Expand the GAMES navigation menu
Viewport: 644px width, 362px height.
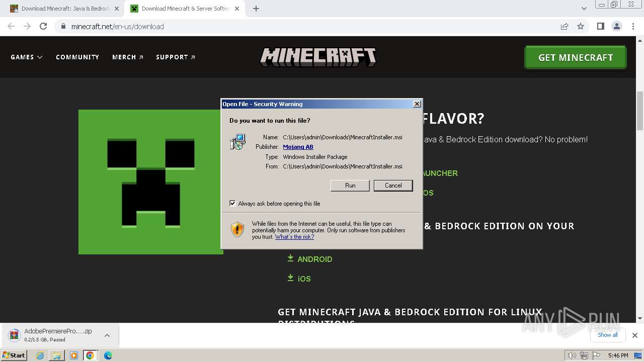pyautogui.click(x=27, y=57)
